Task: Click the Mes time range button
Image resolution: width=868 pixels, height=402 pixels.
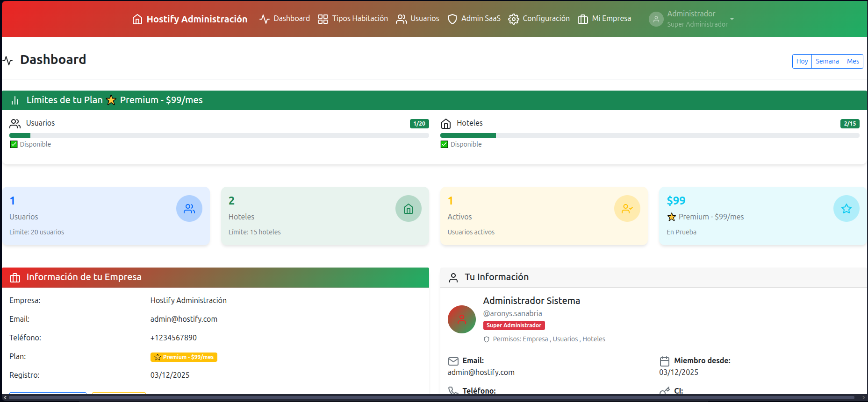Action: 853,61
